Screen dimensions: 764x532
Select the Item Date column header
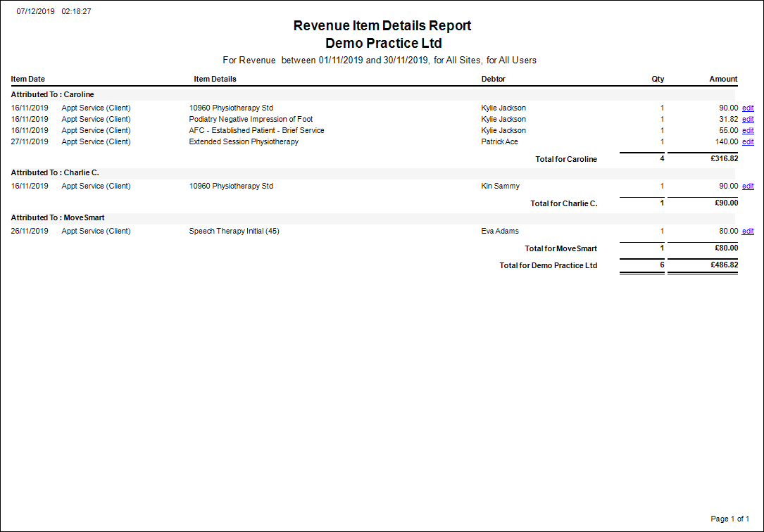(27, 79)
